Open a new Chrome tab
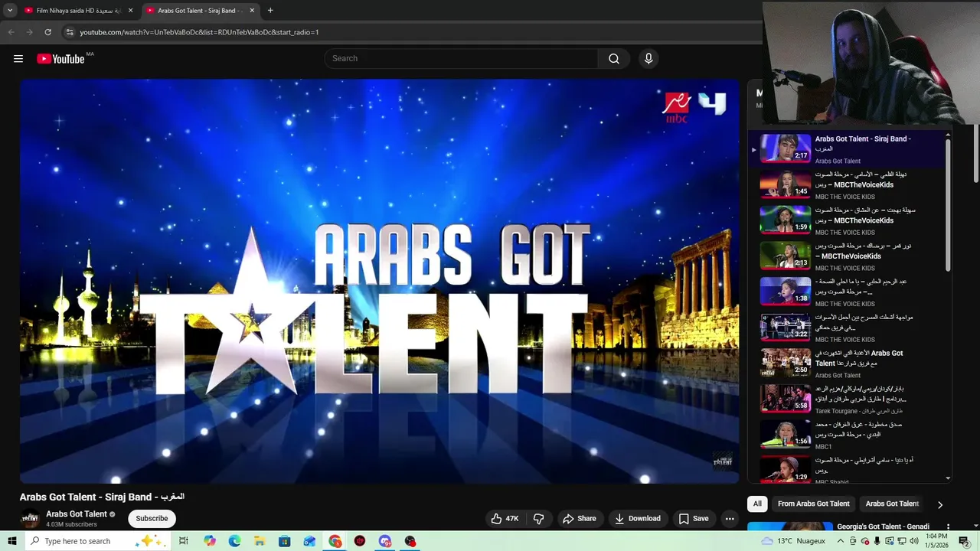This screenshot has width=980, height=551. point(270,11)
